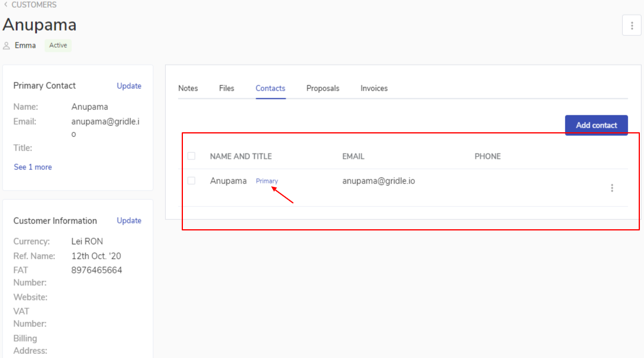The image size is (644, 358).
Task: Click Update in the Primary Contact card
Action: point(129,86)
